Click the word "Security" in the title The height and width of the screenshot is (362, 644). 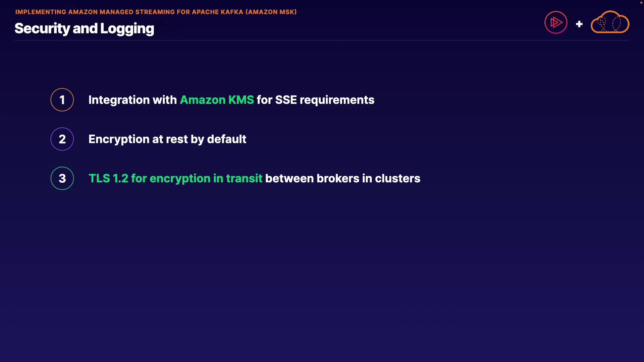tap(42, 28)
